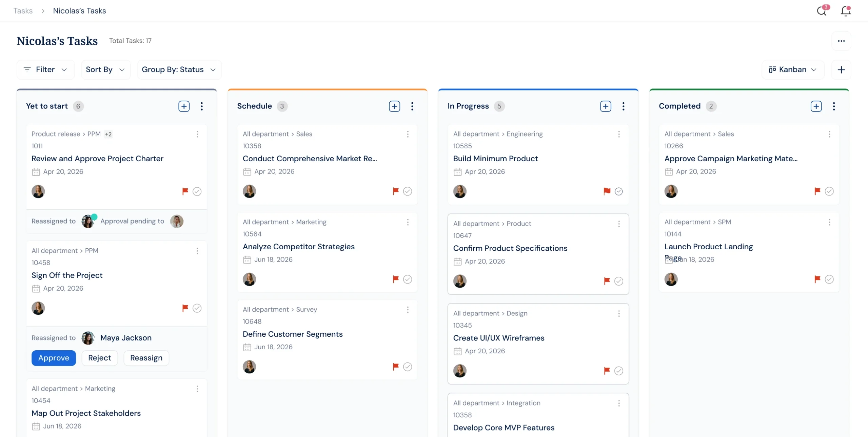The image size is (868, 437).
Task: Open options for Build Minimum Product card
Action: coord(619,134)
